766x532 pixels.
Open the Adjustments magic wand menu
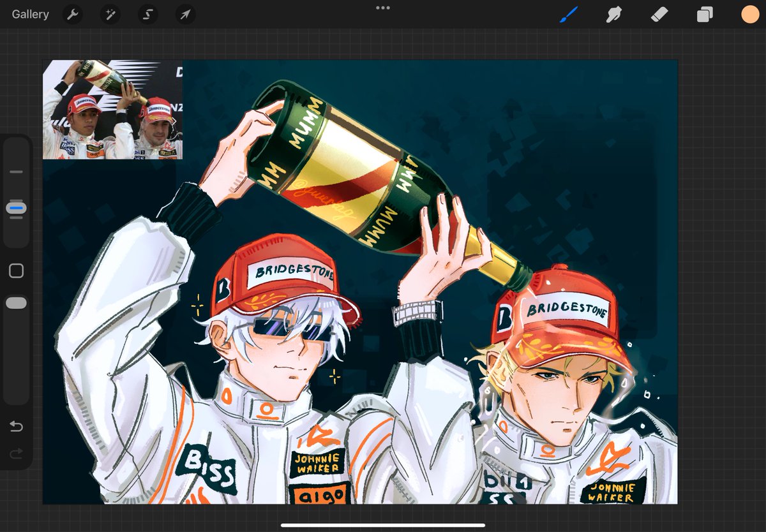110,15
